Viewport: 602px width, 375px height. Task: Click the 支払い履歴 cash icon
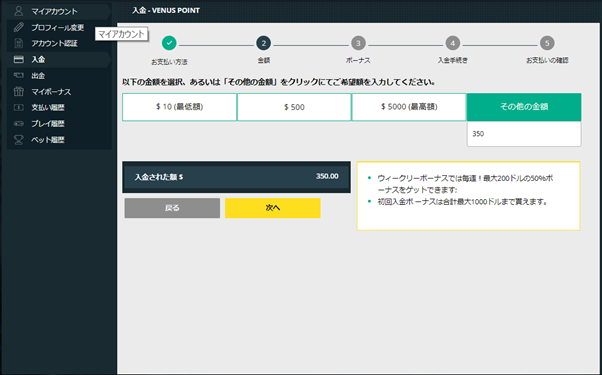pos(18,107)
